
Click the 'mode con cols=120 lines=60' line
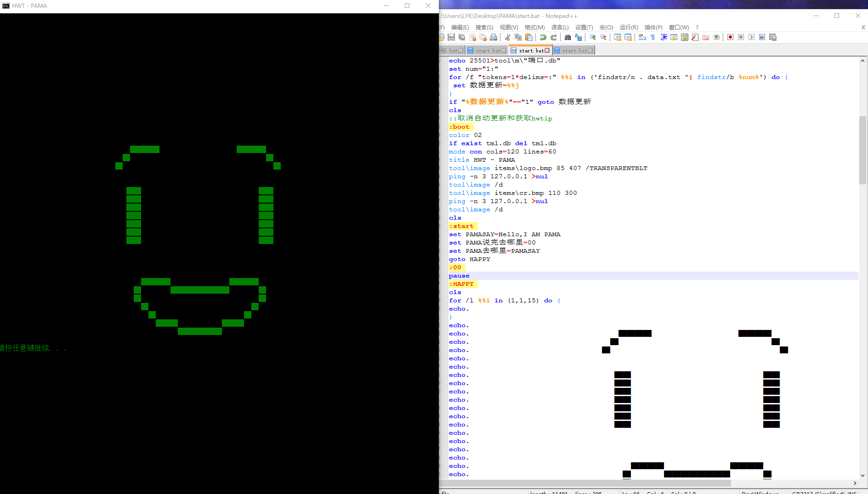point(503,152)
